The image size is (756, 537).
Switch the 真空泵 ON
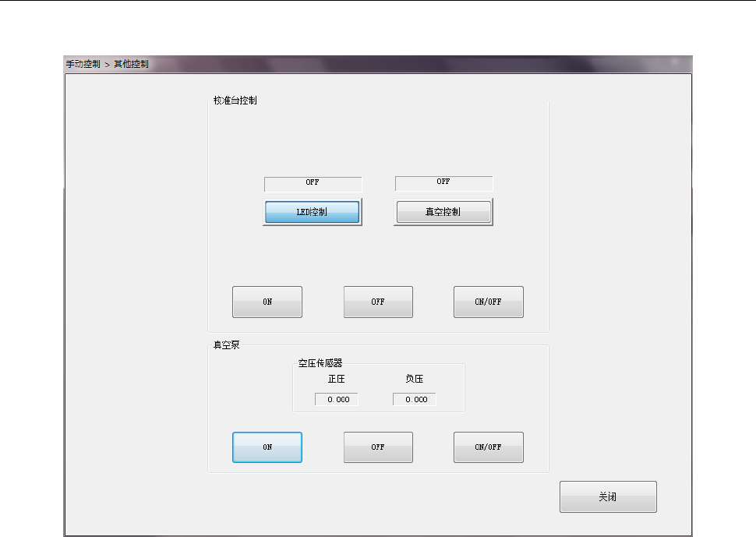click(x=267, y=447)
